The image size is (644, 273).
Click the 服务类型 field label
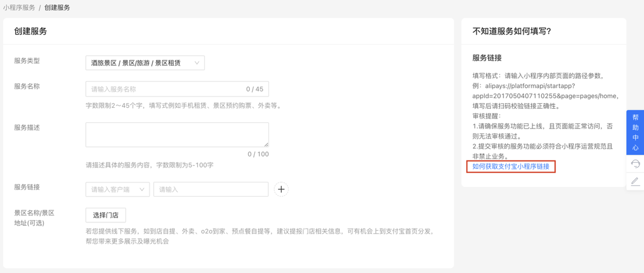pyautogui.click(x=27, y=61)
